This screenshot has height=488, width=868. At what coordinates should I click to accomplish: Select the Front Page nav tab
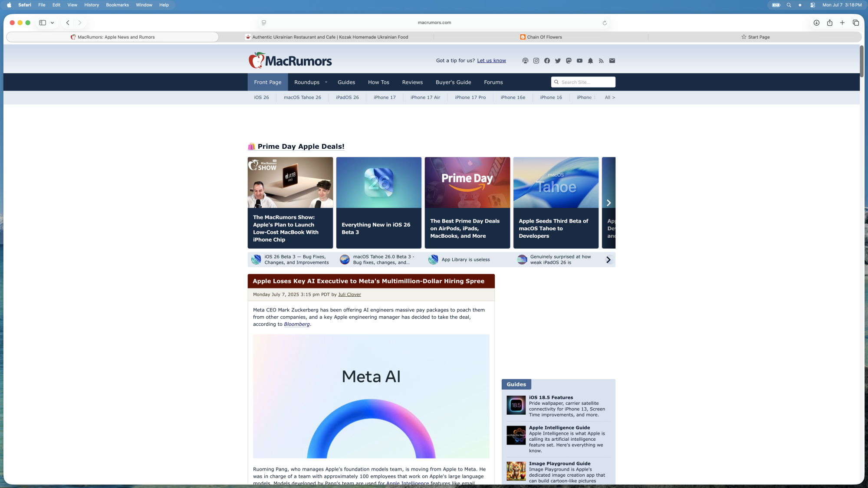pyautogui.click(x=268, y=82)
